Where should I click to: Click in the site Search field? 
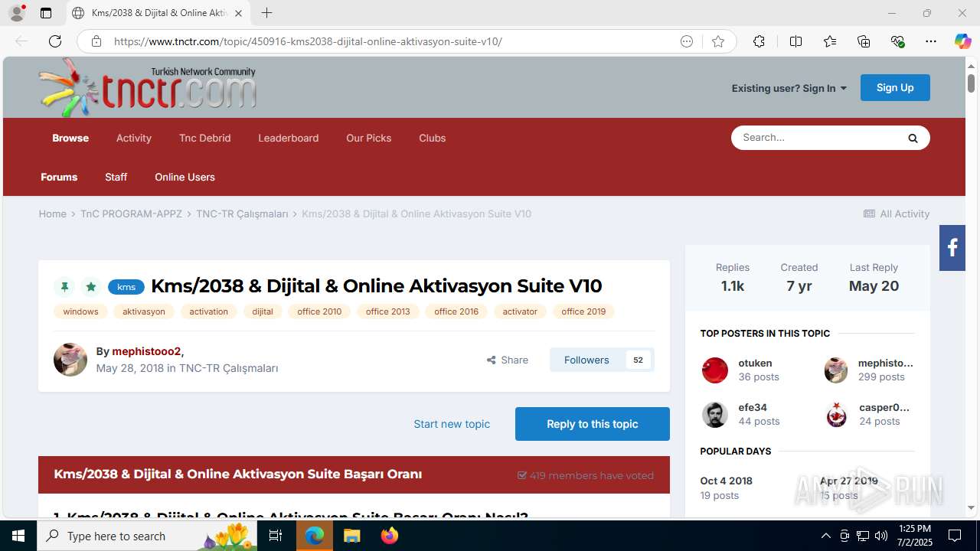tap(815, 138)
